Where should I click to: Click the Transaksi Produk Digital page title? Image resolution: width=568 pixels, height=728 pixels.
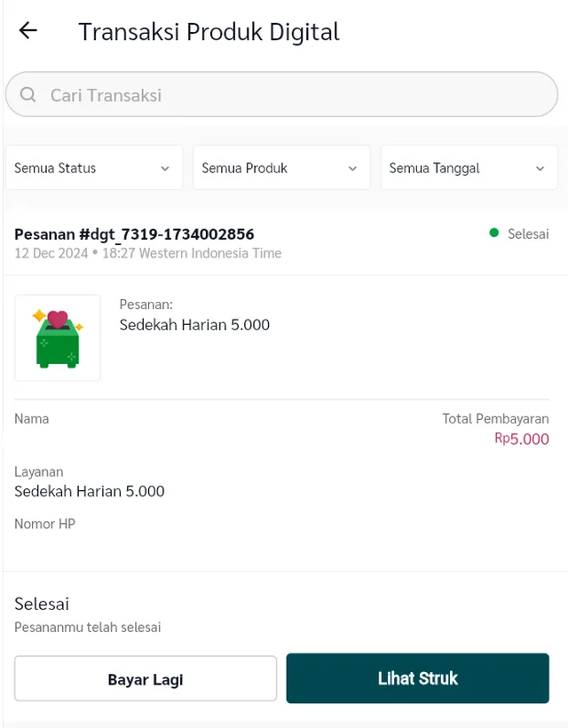[x=209, y=32]
